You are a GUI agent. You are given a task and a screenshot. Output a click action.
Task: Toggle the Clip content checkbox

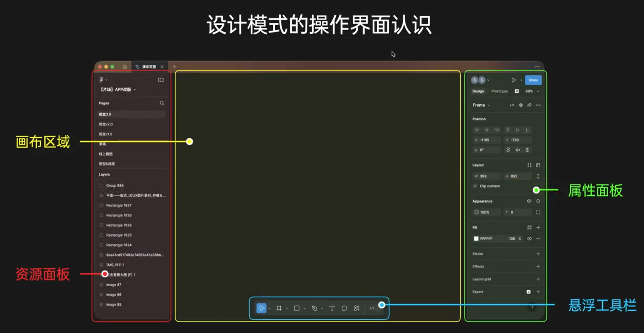[x=475, y=186]
